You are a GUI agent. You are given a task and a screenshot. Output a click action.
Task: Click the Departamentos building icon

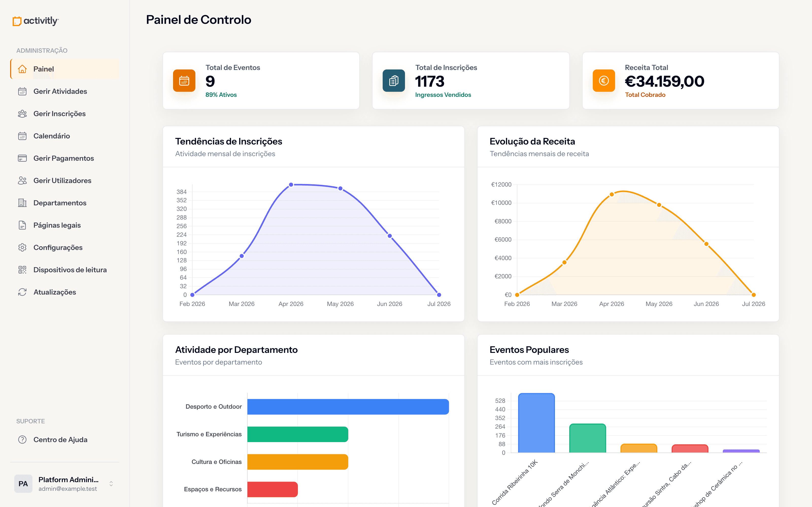pos(22,203)
